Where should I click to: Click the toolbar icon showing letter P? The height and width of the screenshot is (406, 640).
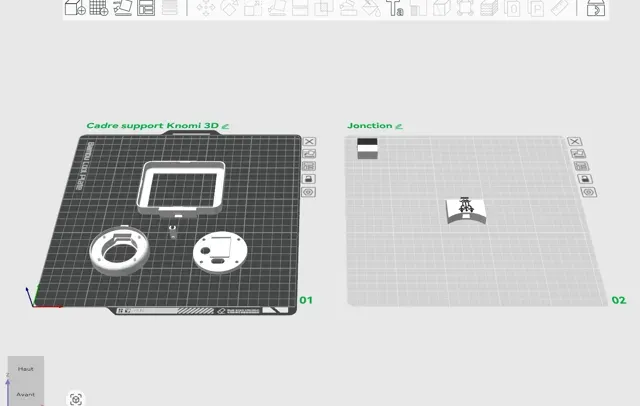(536, 7)
